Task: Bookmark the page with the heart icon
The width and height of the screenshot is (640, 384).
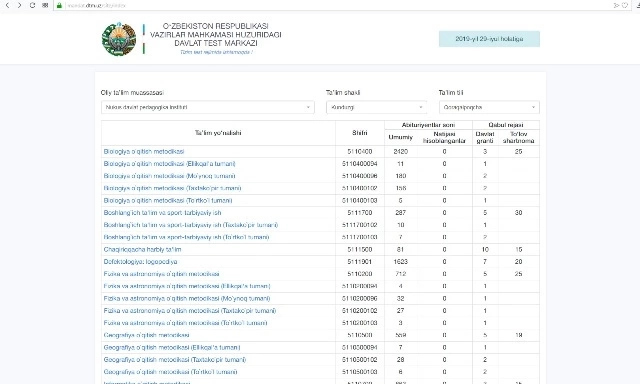Action: pyautogui.click(x=625, y=5)
